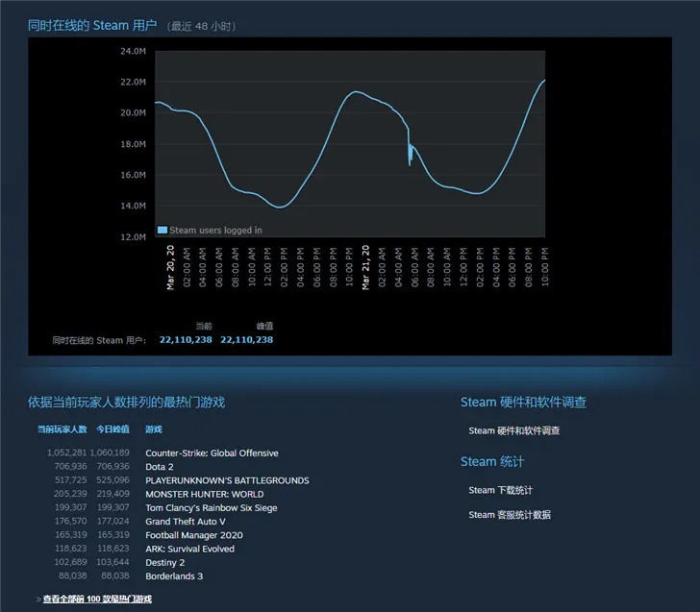The height and width of the screenshot is (612, 700).
Task: Click the Mar 21, 20 marker on the chart axis
Action: click(x=365, y=267)
